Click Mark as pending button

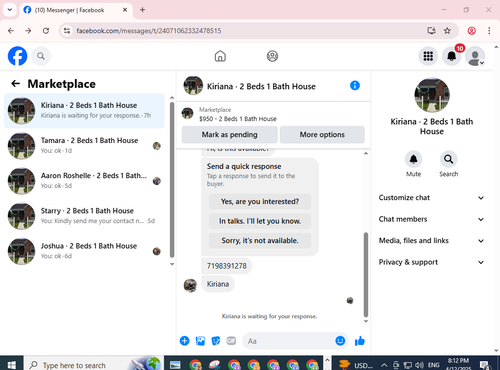point(229,135)
